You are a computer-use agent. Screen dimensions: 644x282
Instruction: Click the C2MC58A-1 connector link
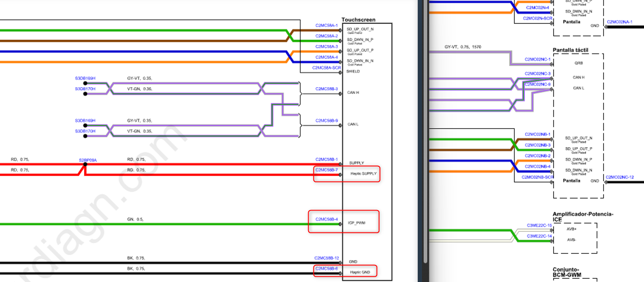(327, 25)
